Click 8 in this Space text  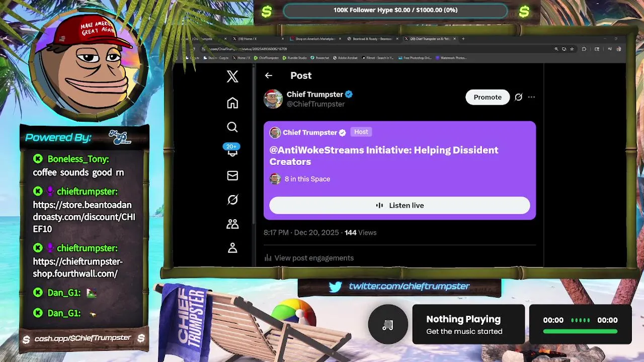[x=307, y=179]
